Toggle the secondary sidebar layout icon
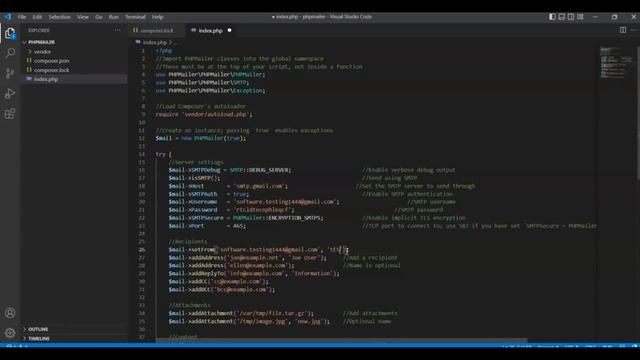640x360 pixels. tap(571, 17)
